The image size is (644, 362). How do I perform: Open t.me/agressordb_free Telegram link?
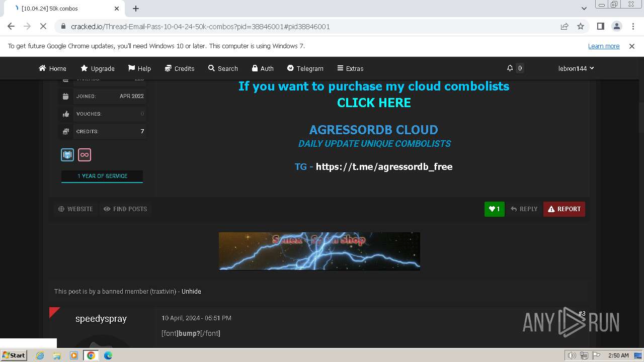384,166
